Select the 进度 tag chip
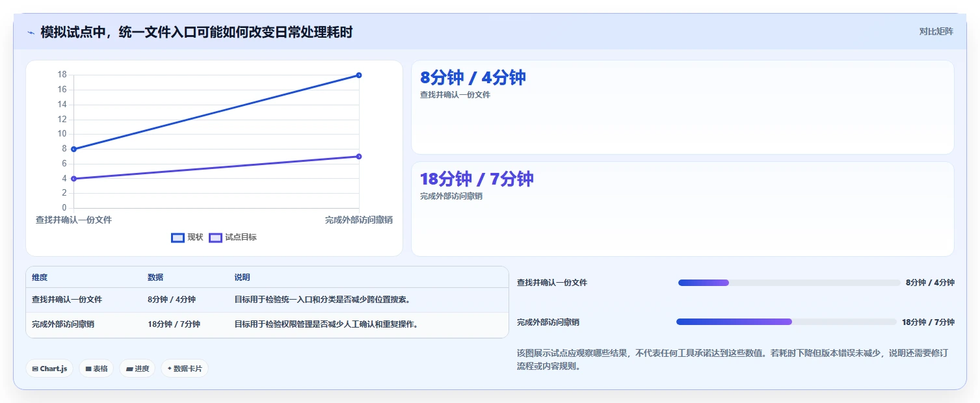980x403 pixels. coord(137,369)
